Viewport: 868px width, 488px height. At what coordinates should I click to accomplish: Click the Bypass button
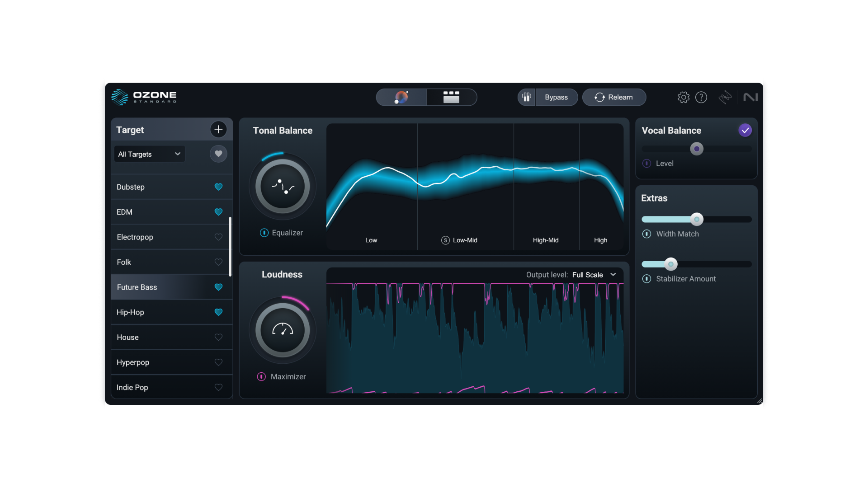point(556,97)
